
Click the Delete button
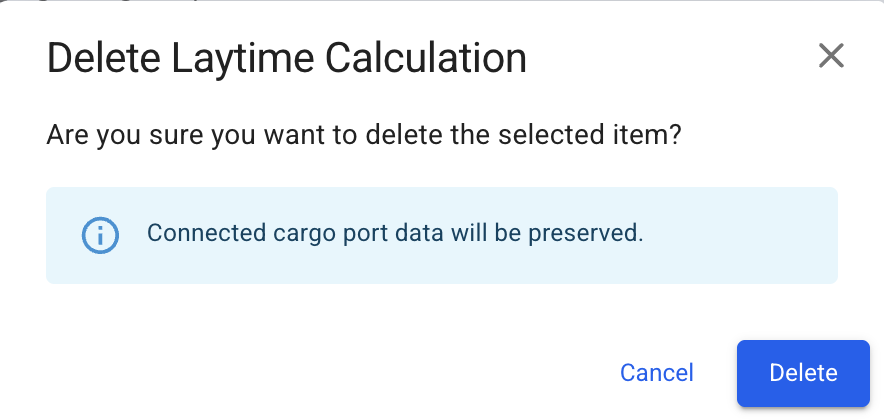[803, 373]
